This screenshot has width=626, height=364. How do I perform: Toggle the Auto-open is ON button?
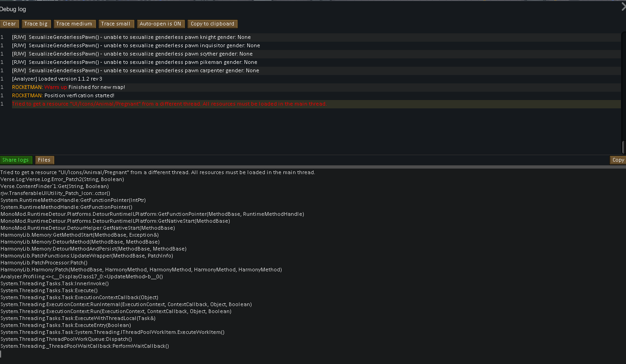[160, 24]
